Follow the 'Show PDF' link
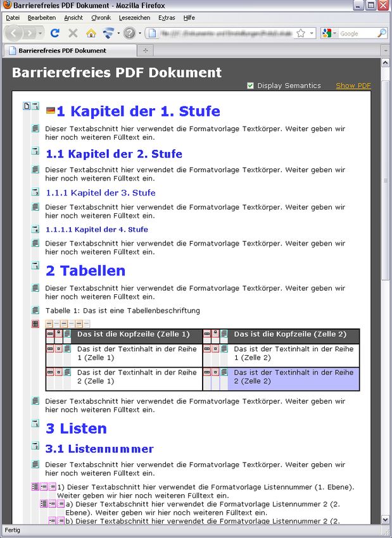The image size is (392, 538). tap(353, 85)
